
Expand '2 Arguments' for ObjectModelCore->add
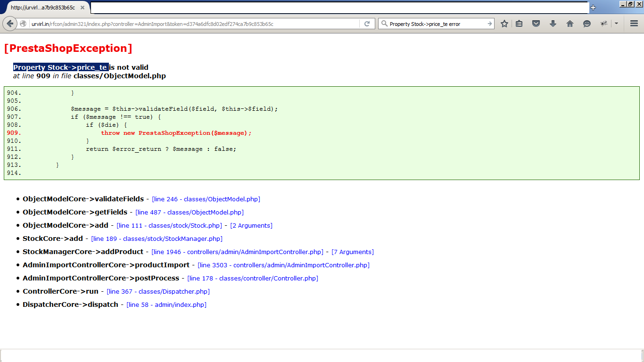pos(251,226)
